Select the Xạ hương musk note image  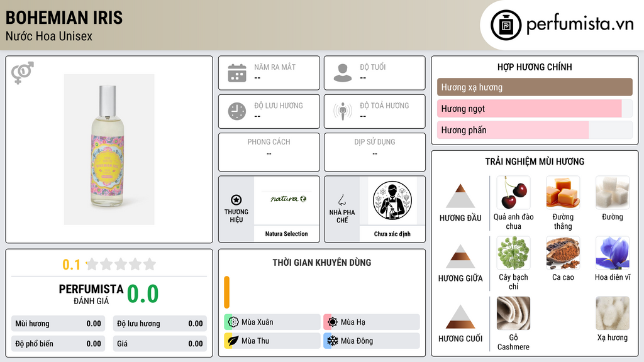pos(613,314)
